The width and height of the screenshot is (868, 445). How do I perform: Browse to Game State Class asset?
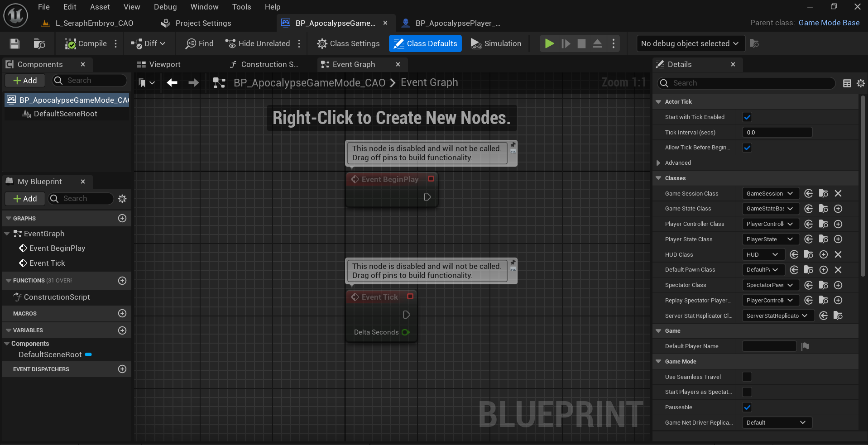click(824, 209)
